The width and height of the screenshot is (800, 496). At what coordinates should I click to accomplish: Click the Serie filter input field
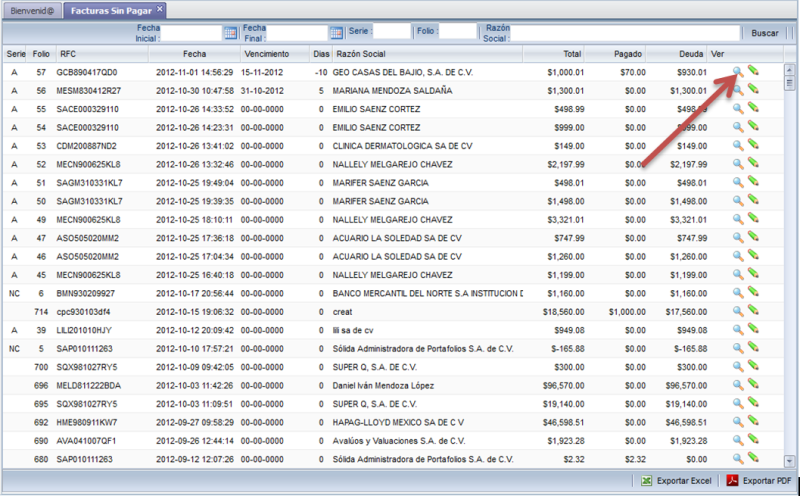click(x=391, y=33)
